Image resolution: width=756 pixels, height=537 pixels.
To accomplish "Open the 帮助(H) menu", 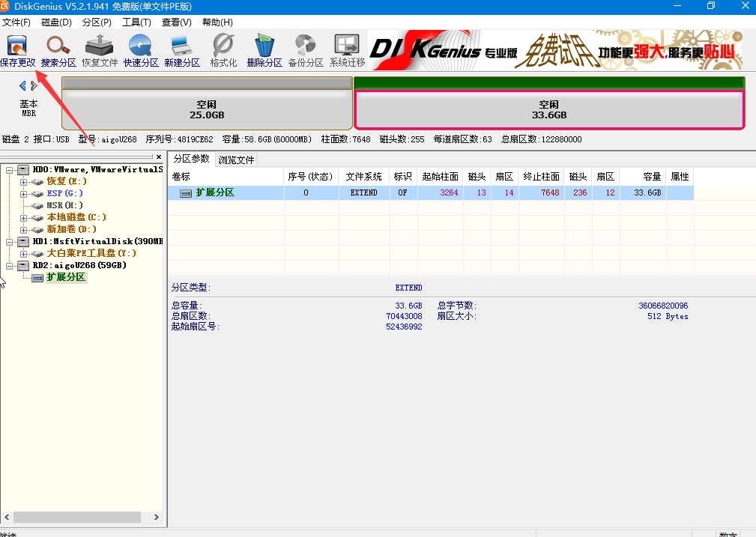I will pos(217,22).
